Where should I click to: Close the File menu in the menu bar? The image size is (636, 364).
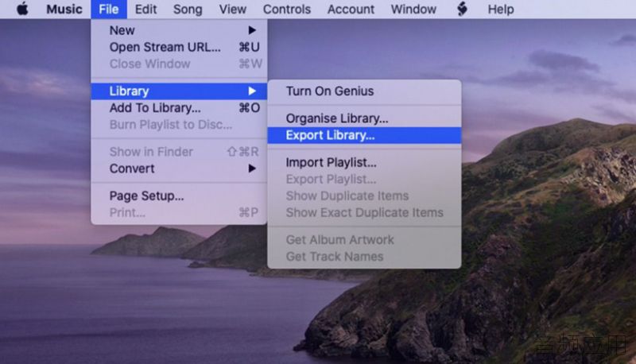(x=109, y=9)
